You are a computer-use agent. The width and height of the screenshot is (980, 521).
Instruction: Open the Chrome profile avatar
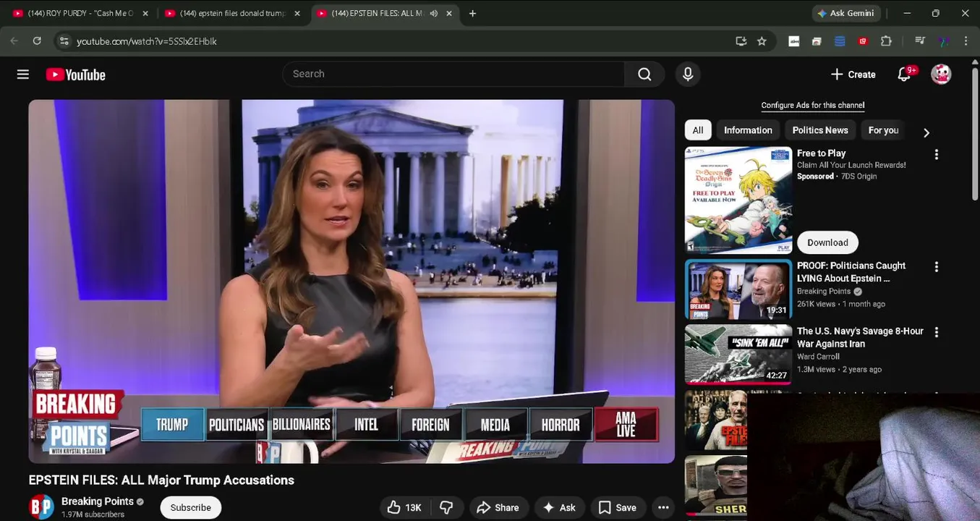pyautogui.click(x=943, y=41)
